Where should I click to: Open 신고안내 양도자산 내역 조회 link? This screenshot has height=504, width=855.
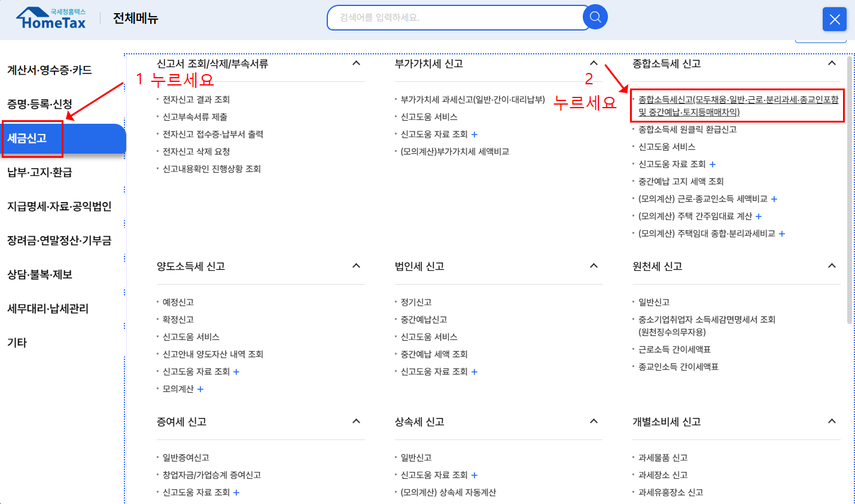213,355
